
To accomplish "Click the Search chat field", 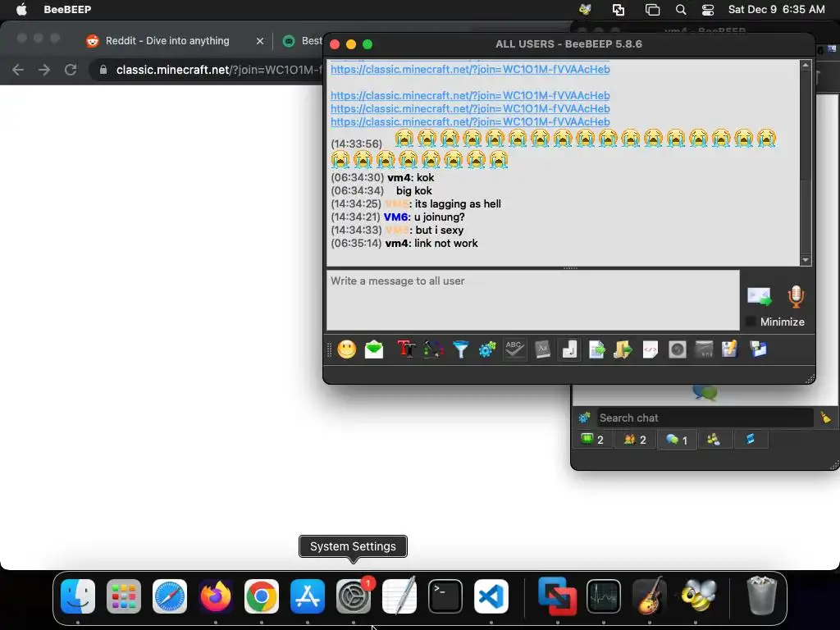I will coord(705,418).
